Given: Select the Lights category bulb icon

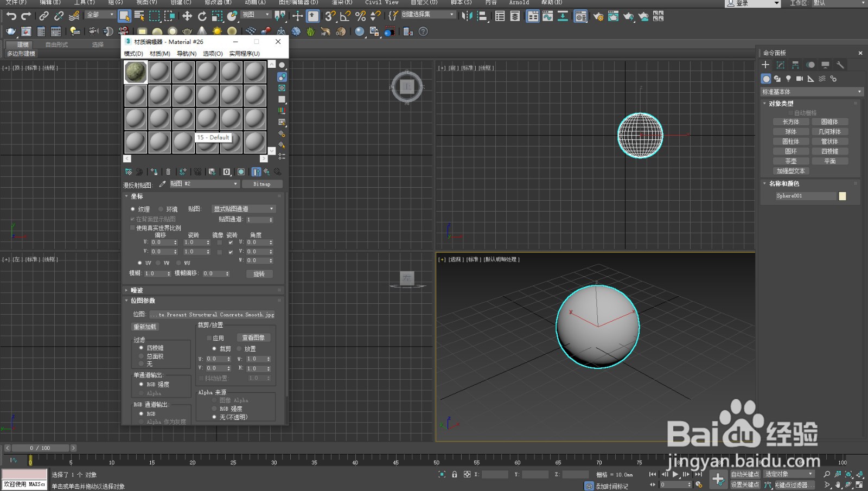Looking at the screenshot, I should point(788,79).
